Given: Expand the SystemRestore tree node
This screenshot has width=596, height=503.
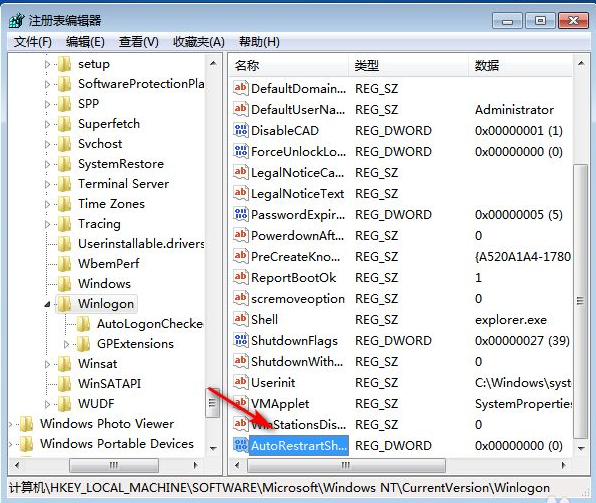Looking at the screenshot, I should click(x=47, y=164).
